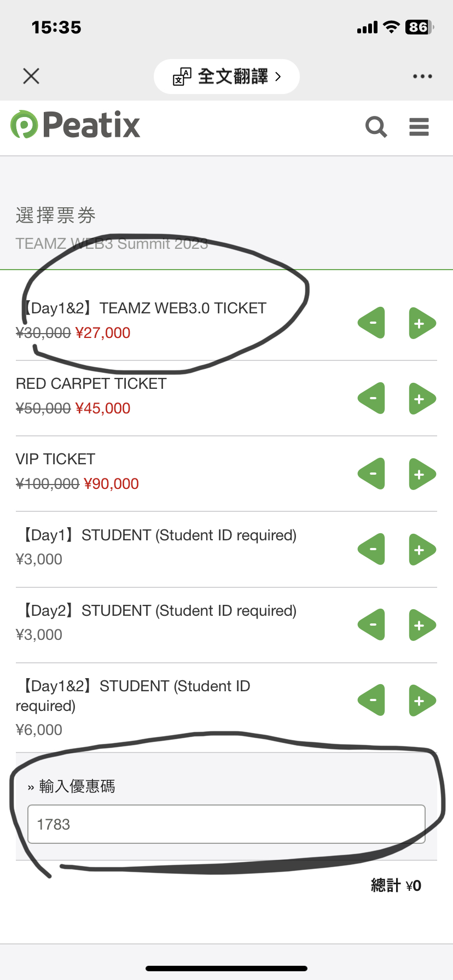Add Day1&2 STUDENT ¥6,000 ticket
Viewport: 453px width, 980px height.
pyautogui.click(x=422, y=701)
